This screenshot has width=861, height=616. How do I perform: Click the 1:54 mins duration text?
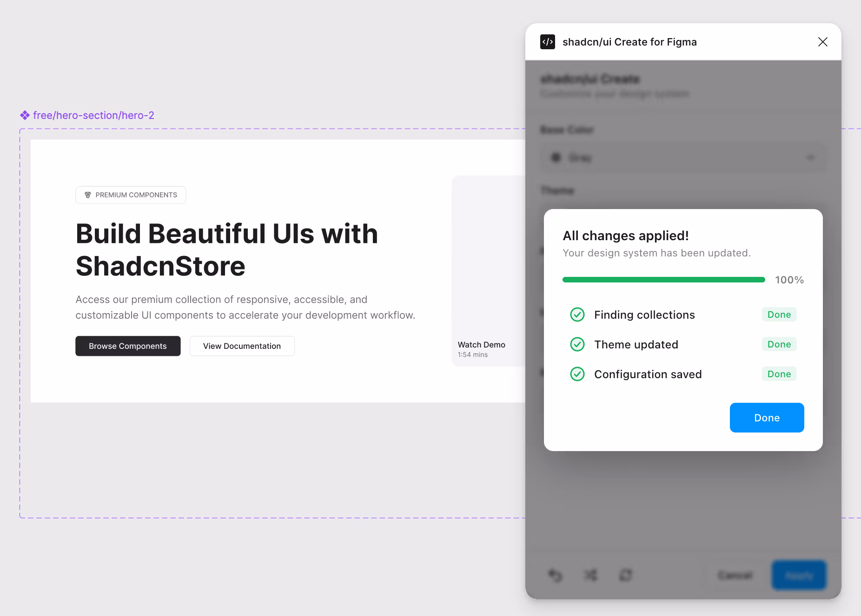(x=473, y=354)
